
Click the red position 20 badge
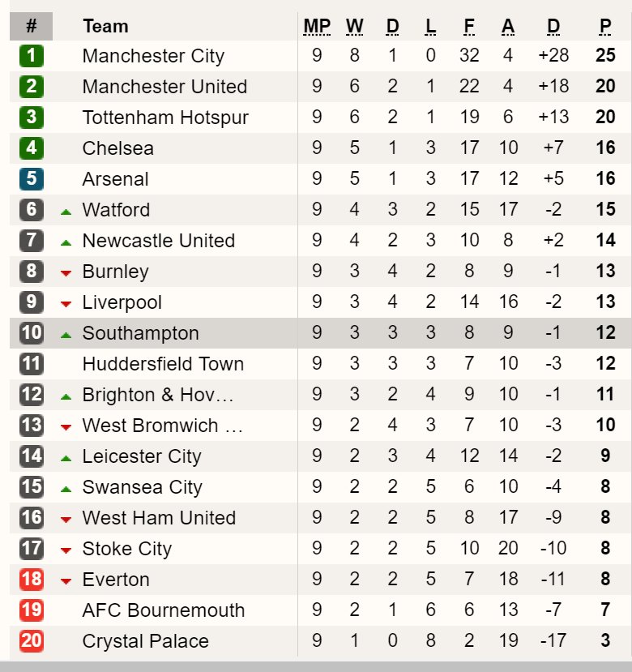[x=32, y=640]
